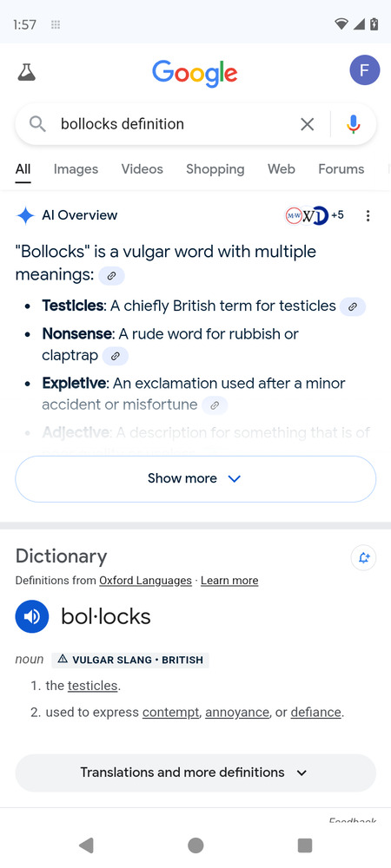Tap the Android back navigation button
The image size is (391, 868).
[86, 845]
